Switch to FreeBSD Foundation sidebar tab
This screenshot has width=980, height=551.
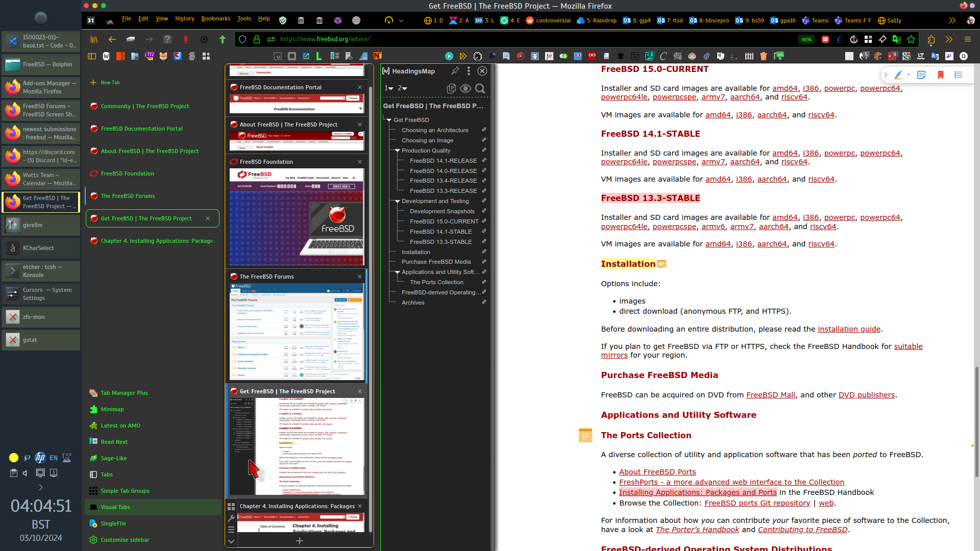click(x=153, y=173)
